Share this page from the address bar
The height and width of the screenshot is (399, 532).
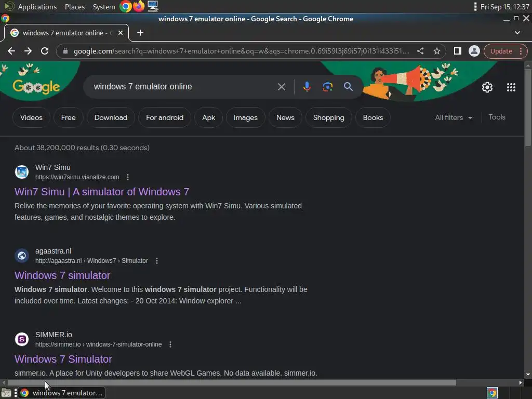pos(420,51)
